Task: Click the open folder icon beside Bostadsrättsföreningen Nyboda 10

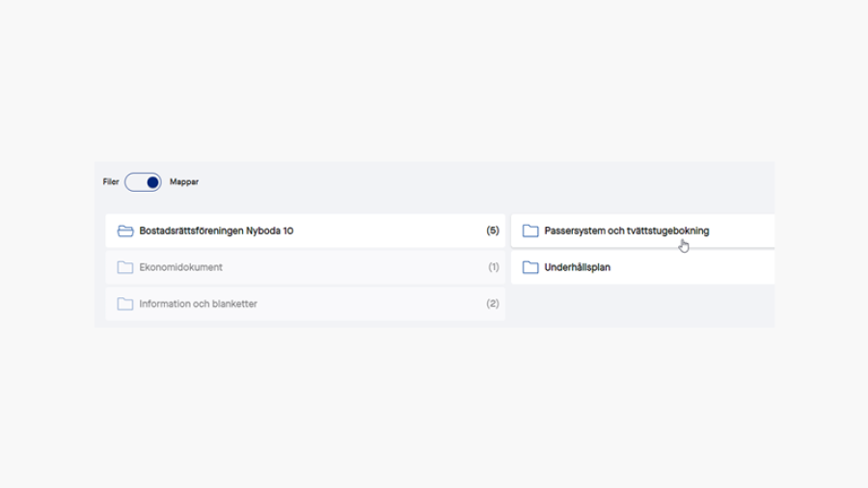Action: point(125,230)
